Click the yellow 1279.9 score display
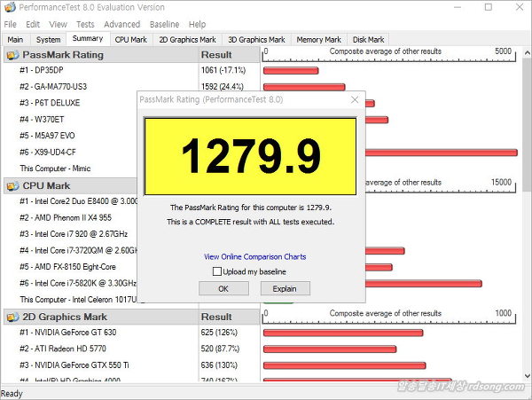 click(250, 156)
